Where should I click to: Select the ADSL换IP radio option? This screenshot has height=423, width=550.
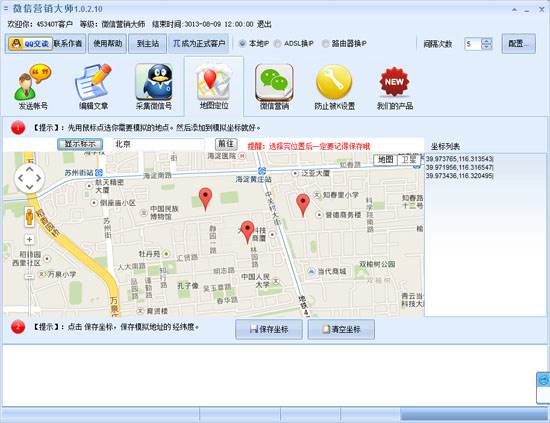point(277,43)
